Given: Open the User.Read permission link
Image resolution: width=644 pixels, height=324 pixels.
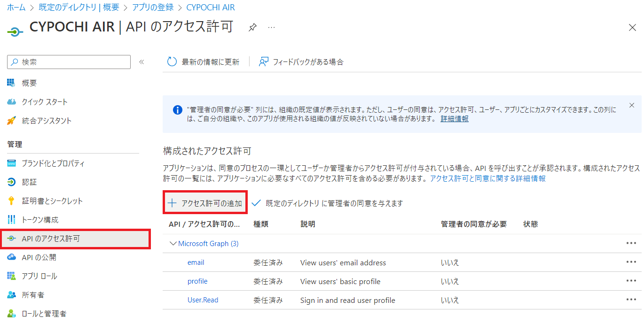Looking at the screenshot, I should pyautogui.click(x=203, y=300).
